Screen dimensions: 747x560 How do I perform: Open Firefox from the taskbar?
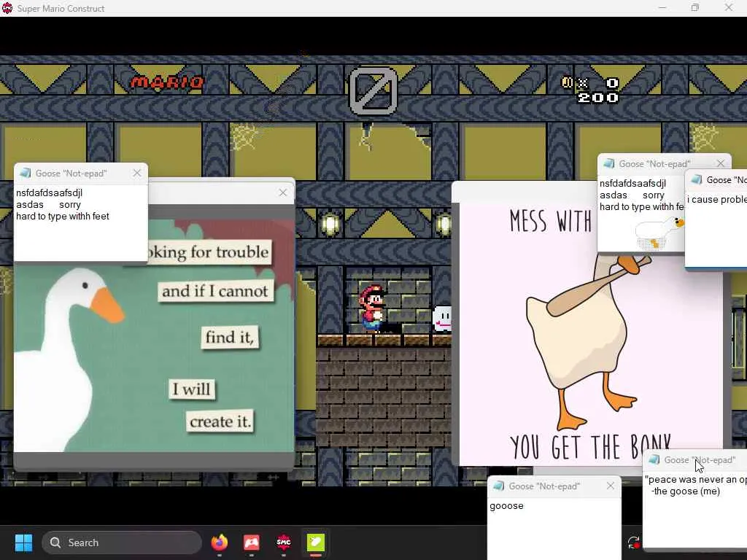point(219,542)
